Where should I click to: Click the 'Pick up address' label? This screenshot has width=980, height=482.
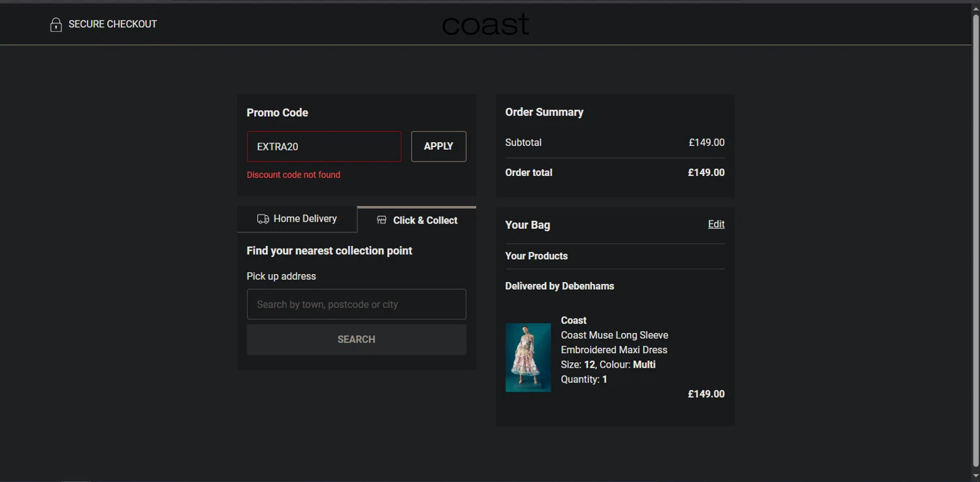point(281,276)
